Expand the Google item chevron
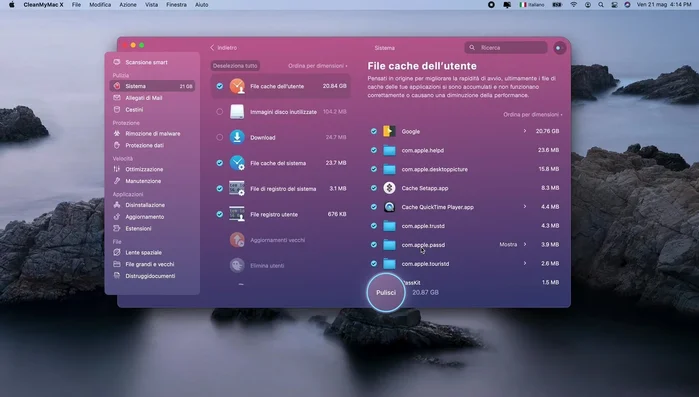The width and height of the screenshot is (699, 397). coord(525,131)
